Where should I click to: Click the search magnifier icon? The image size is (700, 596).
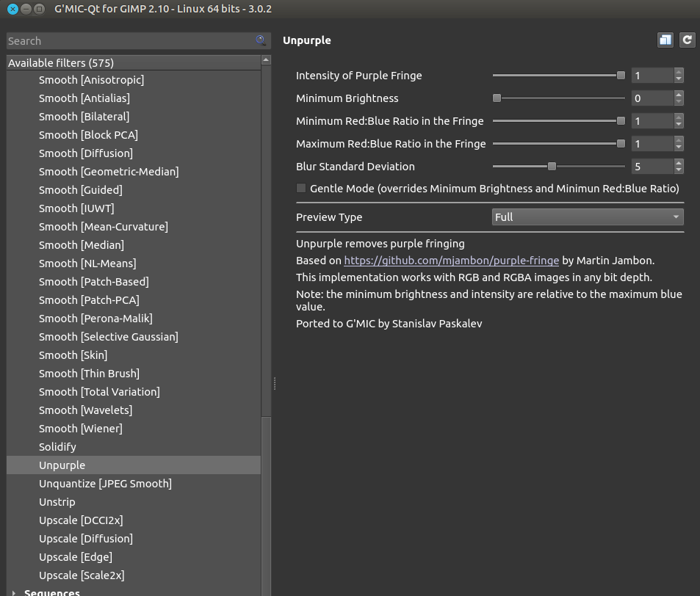coord(261,40)
